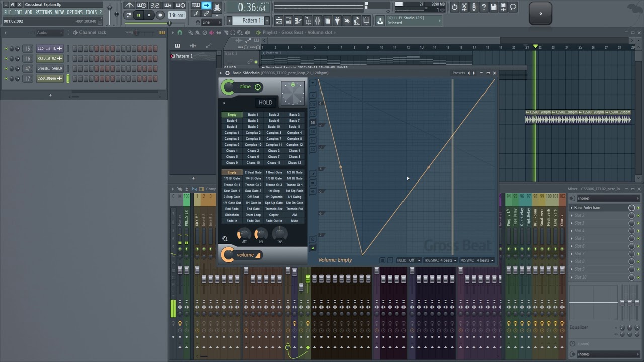Open the scissors audio editor icon

tap(464, 7)
